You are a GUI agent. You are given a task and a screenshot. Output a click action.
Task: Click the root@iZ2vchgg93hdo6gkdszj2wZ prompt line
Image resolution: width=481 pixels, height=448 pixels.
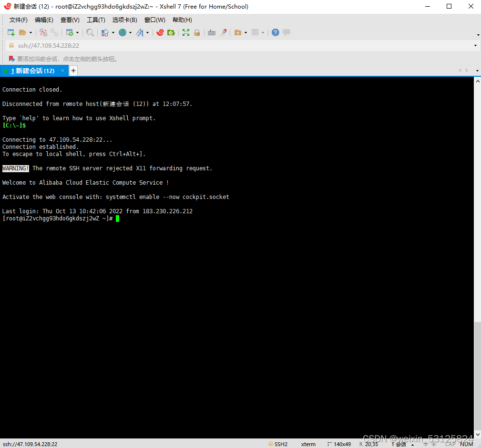[57, 219]
